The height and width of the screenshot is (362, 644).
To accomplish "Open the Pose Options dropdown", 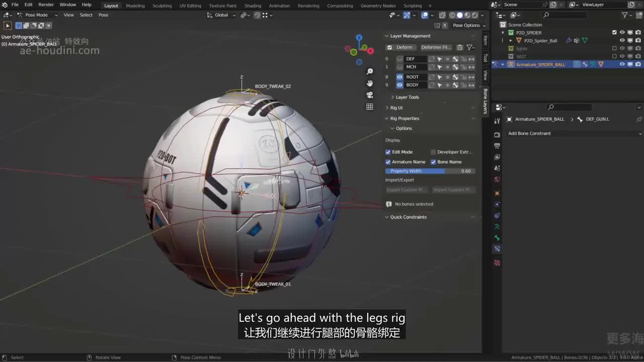I will click(469, 25).
